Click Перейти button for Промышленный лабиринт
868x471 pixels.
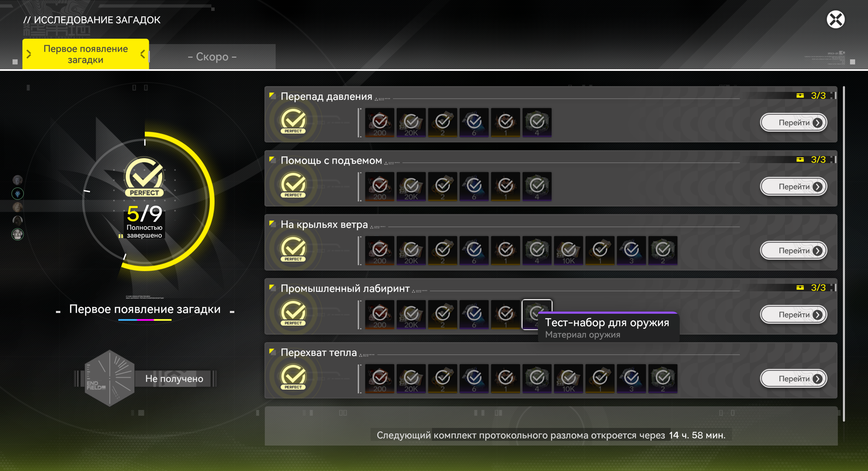794,315
